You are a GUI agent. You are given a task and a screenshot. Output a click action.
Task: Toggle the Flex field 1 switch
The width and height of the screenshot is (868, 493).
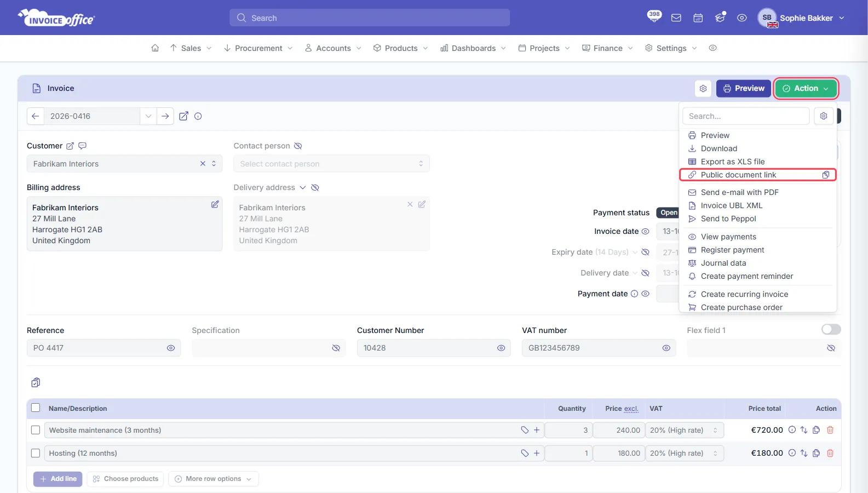tap(831, 329)
